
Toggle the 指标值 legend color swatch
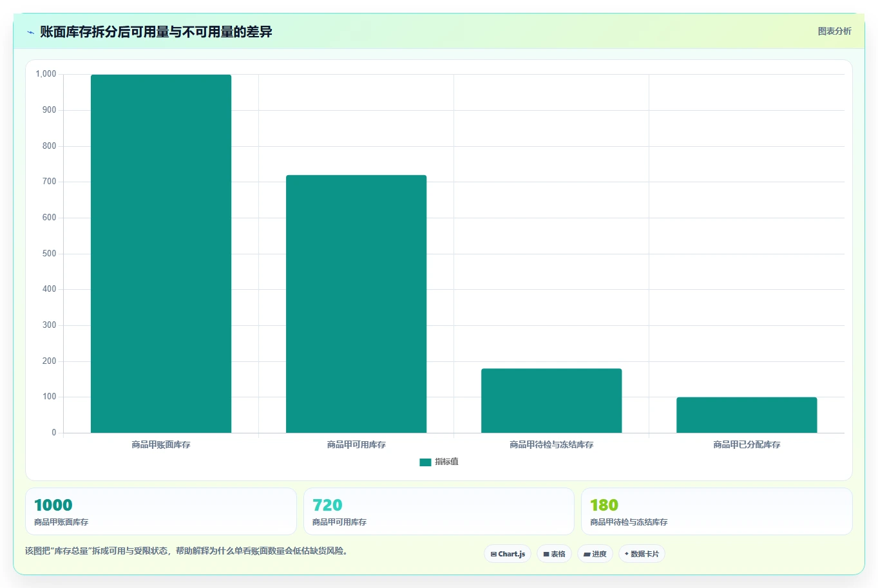(425, 462)
